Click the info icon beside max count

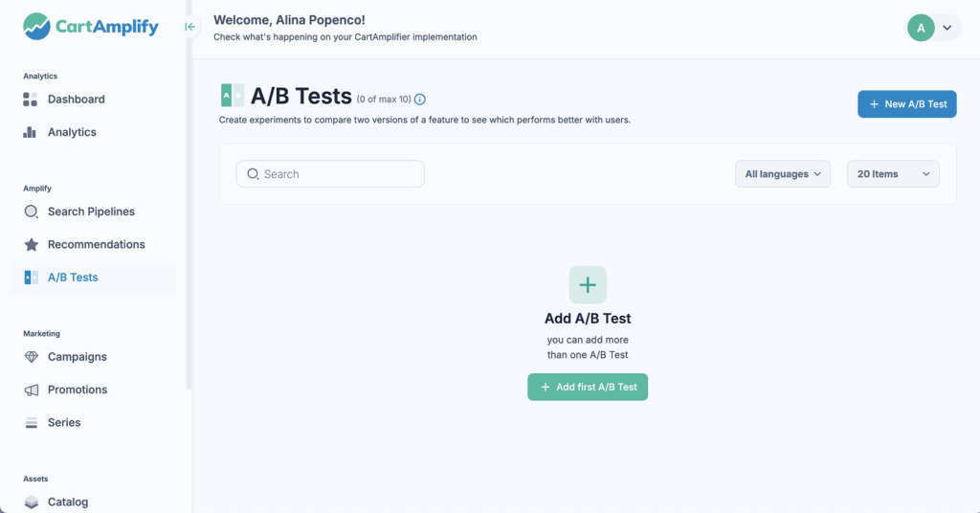pos(419,100)
